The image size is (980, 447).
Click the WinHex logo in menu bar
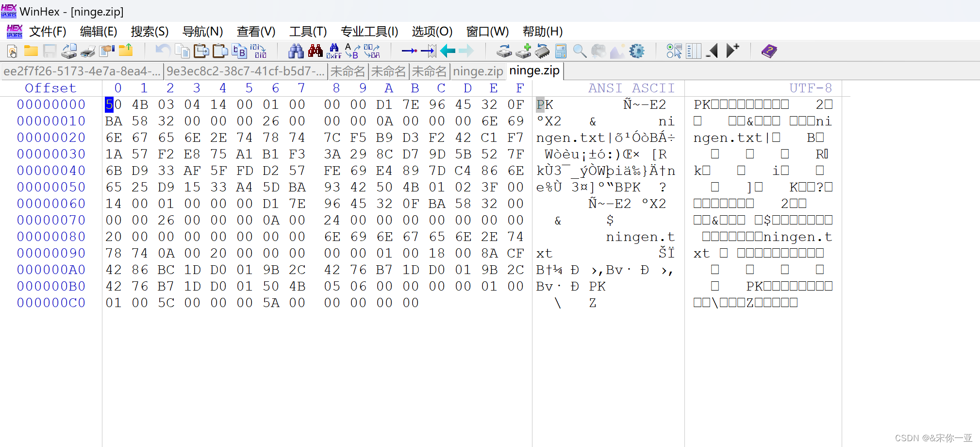[x=14, y=32]
